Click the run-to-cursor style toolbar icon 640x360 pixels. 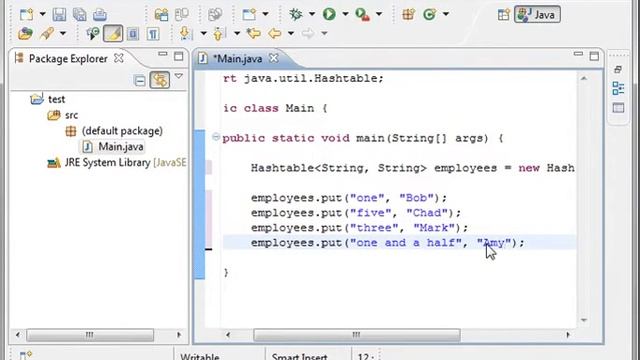pyautogui.click(x=93, y=33)
